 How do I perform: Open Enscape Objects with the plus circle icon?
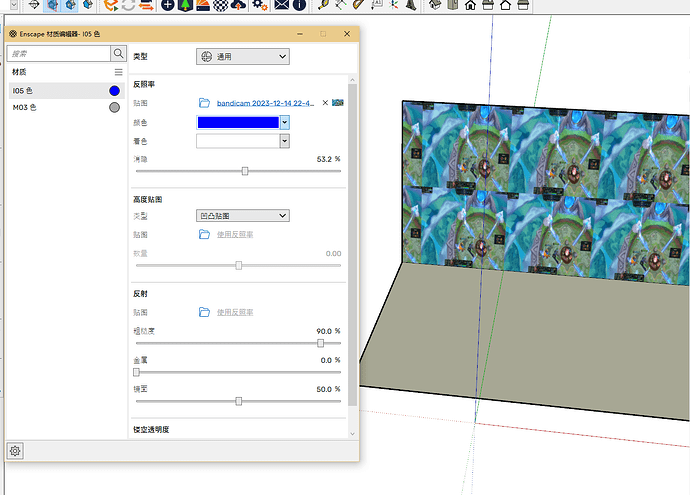(x=168, y=5)
